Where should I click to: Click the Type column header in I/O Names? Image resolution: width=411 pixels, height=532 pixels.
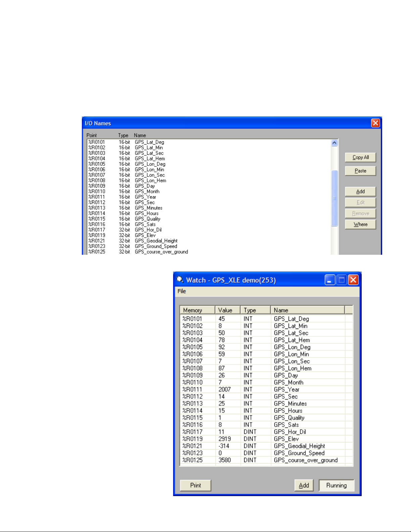123,135
